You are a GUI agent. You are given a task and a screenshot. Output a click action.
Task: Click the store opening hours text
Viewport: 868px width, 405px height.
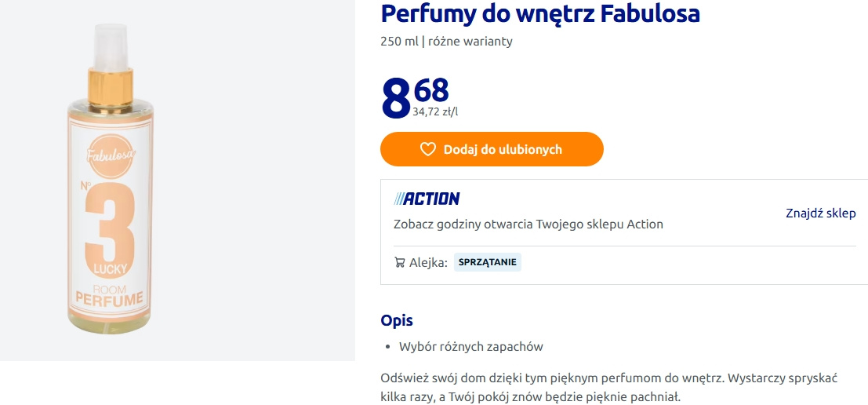[528, 224]
